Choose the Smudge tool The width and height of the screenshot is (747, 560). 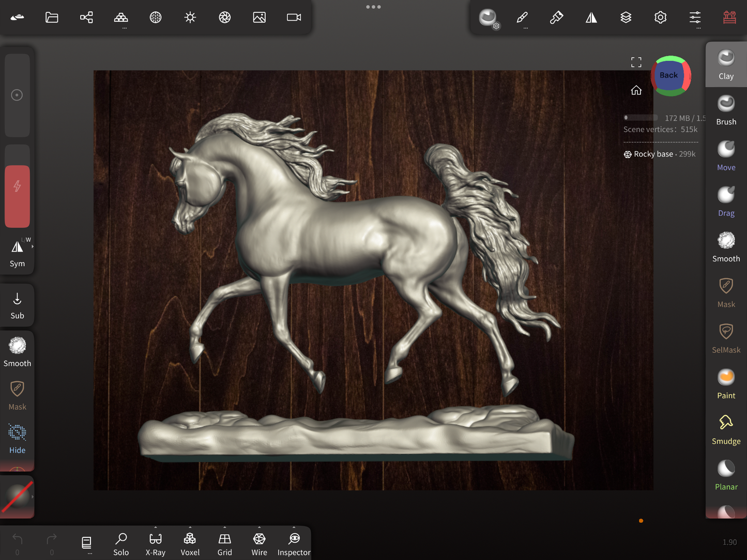click(x=726, y=429)
